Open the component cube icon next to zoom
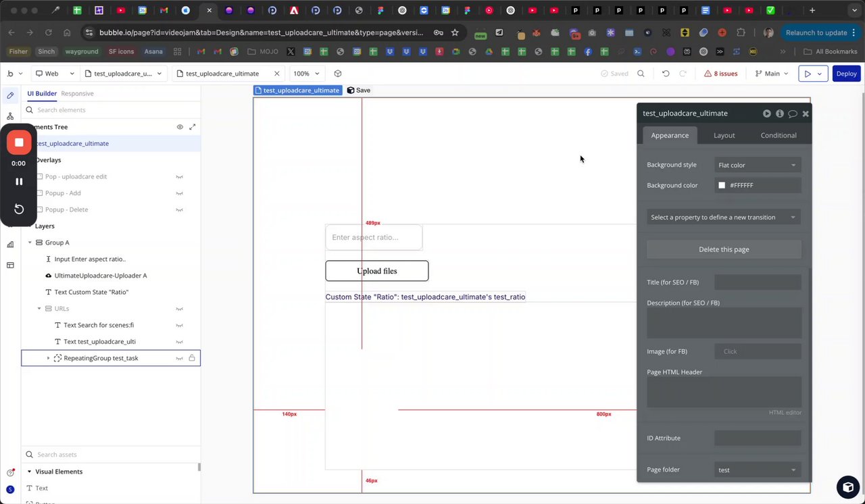 coord(338,74)
